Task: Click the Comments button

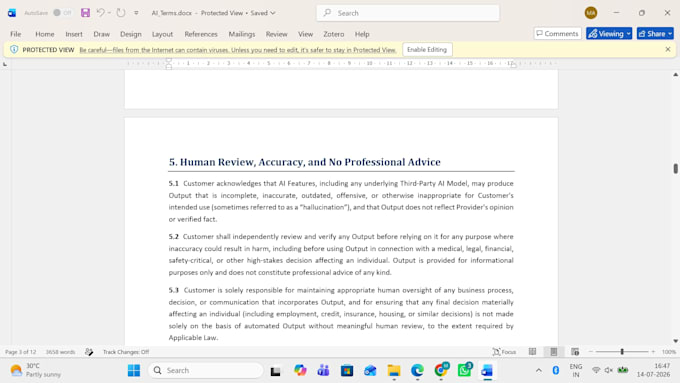Action: 557,33
